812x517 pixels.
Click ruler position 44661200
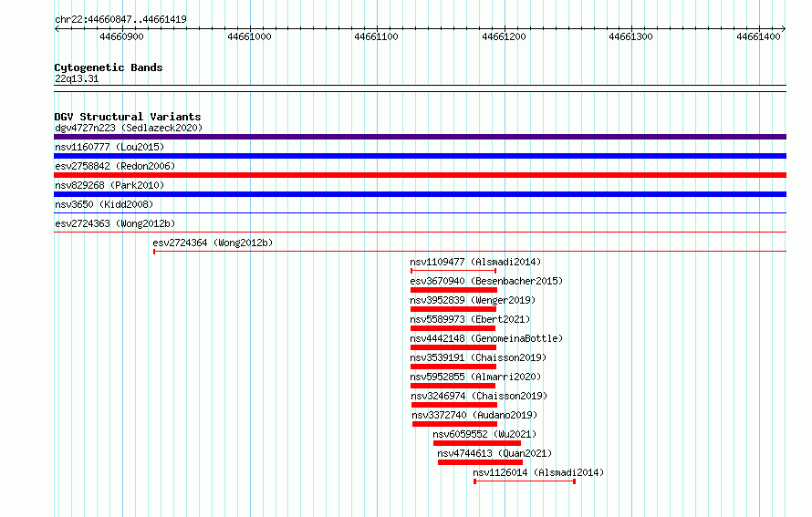pos(504,36)
